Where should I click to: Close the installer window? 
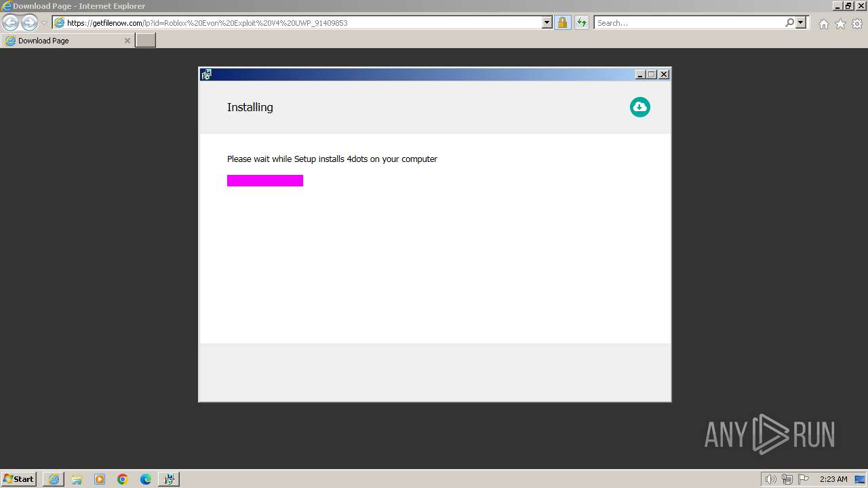664,75
